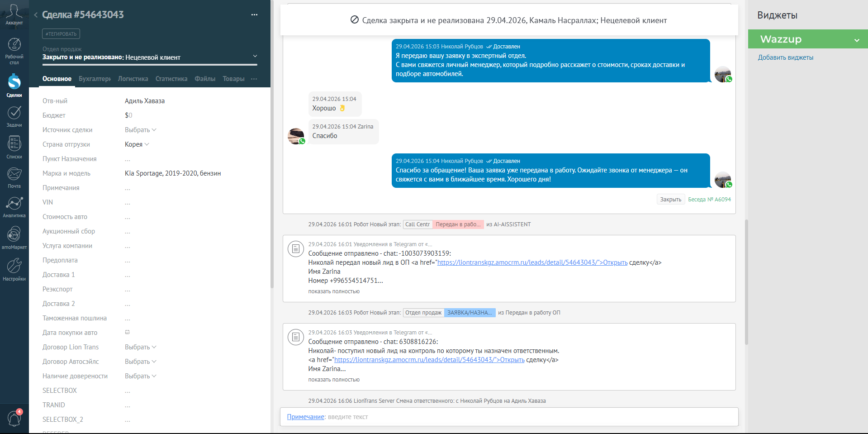This screenshot has height=434, width=868.
Task: Open the Источник сделки Выбрать dropdown
Action: pos(141,130)
